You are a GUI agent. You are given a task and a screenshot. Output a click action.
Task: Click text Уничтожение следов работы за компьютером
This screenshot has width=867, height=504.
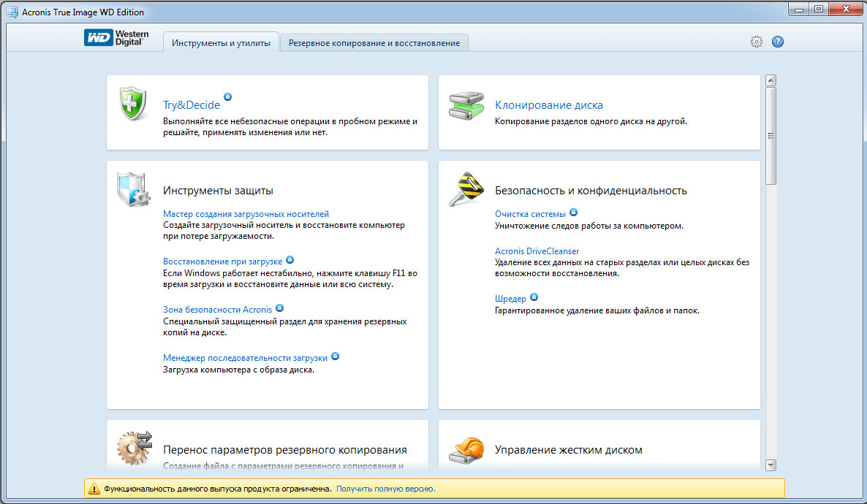(589, 226)
